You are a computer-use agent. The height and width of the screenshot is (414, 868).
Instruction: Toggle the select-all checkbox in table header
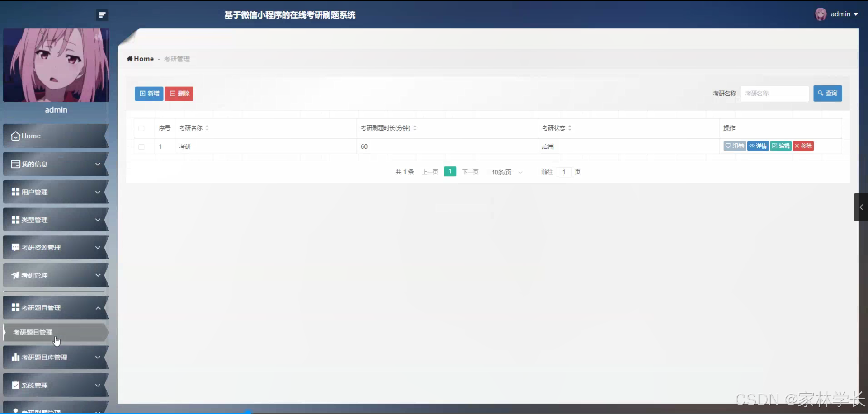(x=141, y=128)
